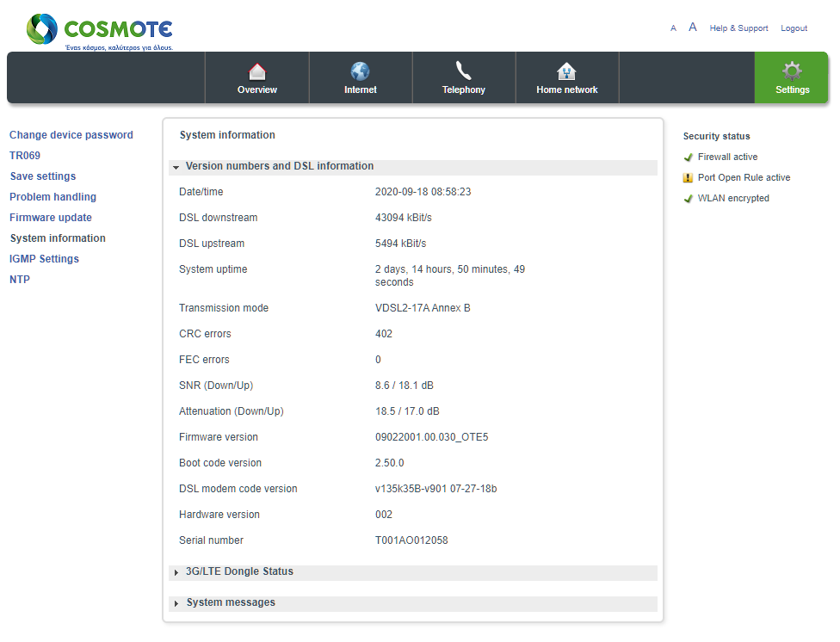Screen dimensions: 840x642
Task: Expand the System messages section
Action: coord(412,603)
